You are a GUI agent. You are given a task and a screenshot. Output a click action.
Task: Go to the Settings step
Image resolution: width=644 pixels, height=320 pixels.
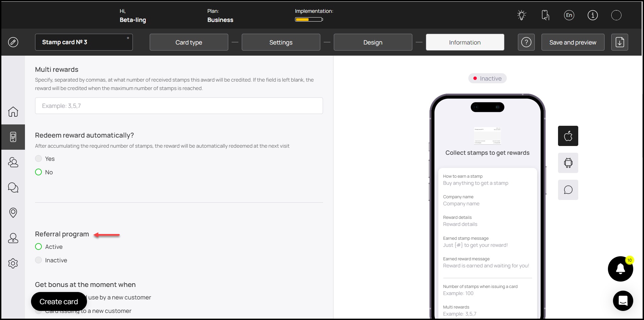pos(281,42)
